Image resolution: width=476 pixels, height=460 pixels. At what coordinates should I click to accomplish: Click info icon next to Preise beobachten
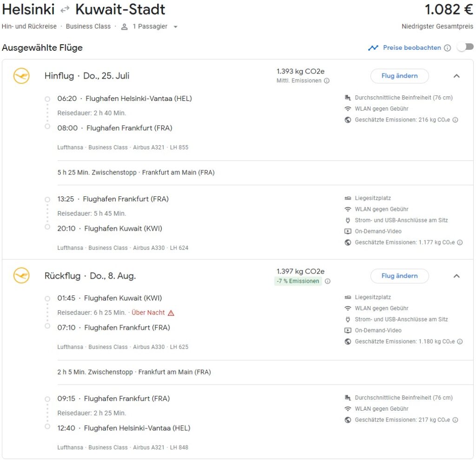click(x=447, y=48)
